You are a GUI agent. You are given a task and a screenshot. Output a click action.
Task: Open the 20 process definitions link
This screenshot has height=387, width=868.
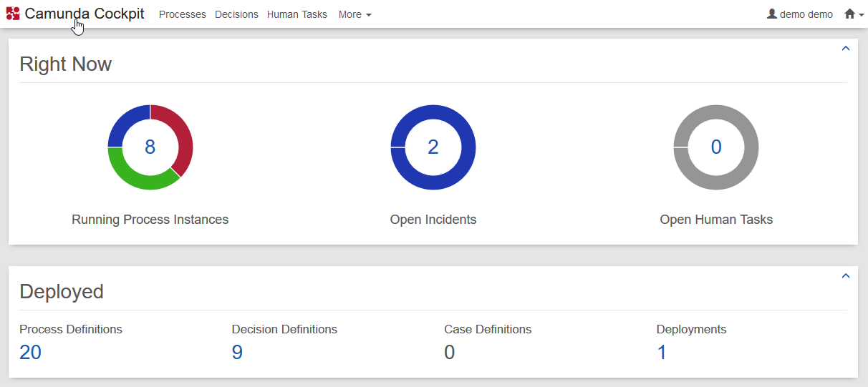tap(30, 352)
